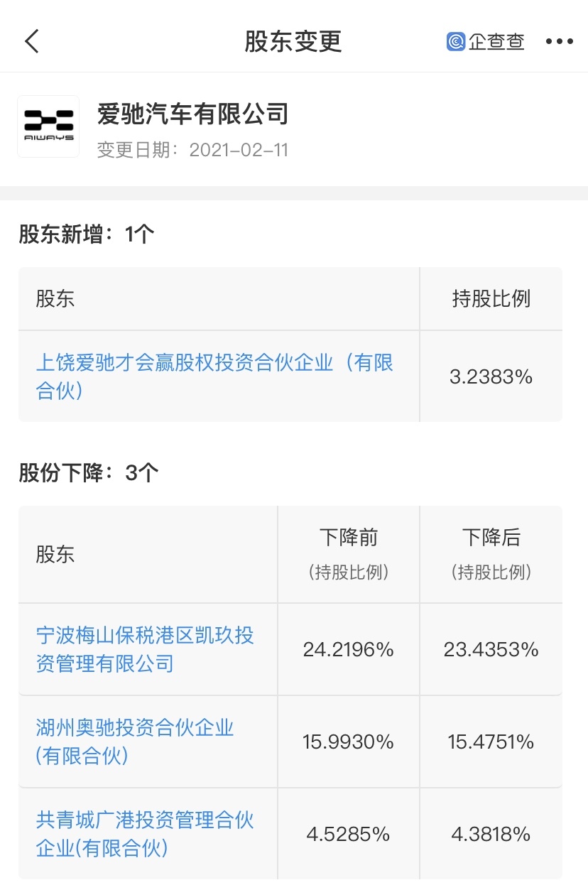Tap the 15.4751% after-decrease value
Viewport: 588px width, 890px height.
[x=491, y=742]
